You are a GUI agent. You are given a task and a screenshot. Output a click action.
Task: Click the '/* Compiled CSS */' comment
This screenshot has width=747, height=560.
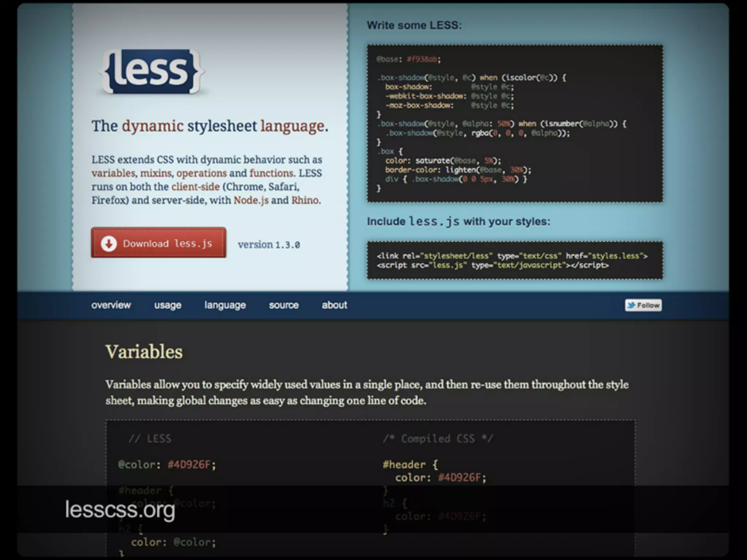[x=438, y=438]
